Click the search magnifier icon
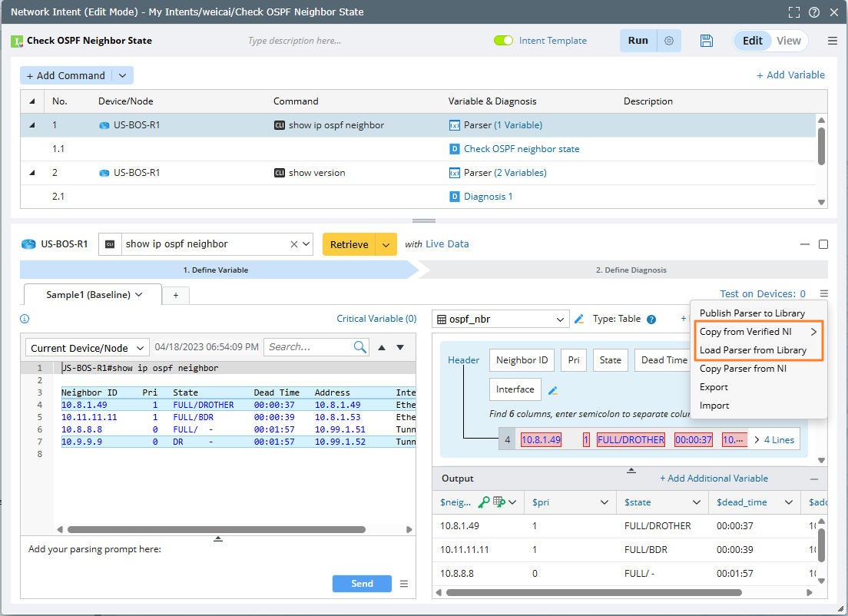848x616 pixels. pyautogui.click(x=360, y=347)
